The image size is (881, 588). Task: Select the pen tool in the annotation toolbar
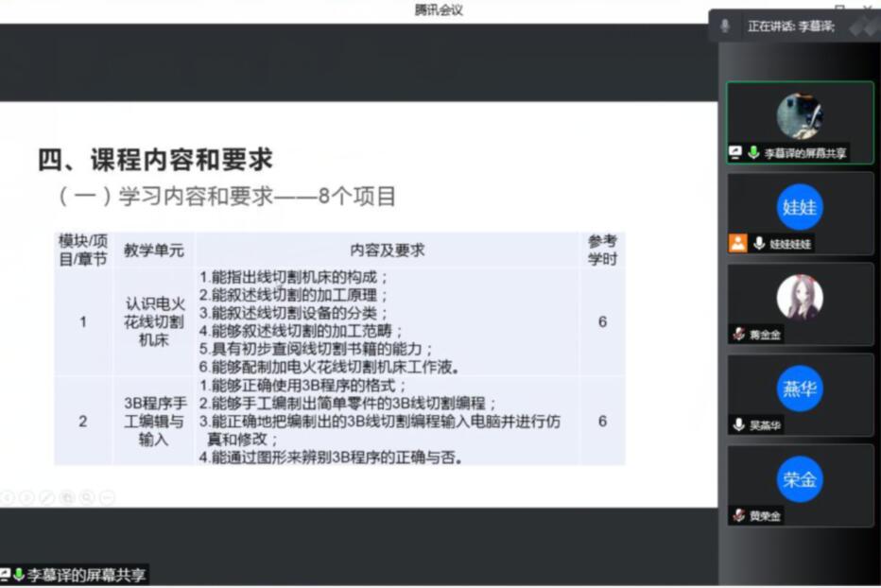(45, 496)
